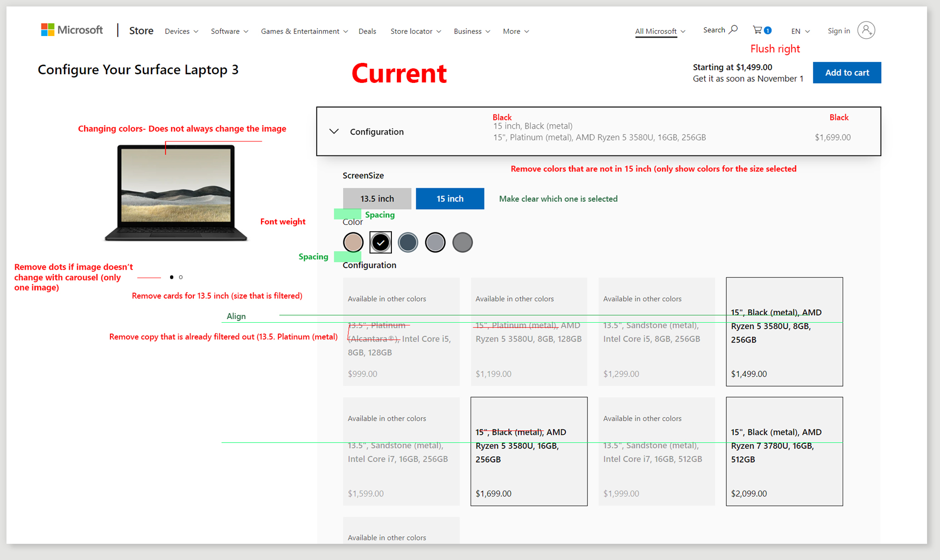Visit the Deals page
Screen dimensions: 940x560
click(367, 31)
